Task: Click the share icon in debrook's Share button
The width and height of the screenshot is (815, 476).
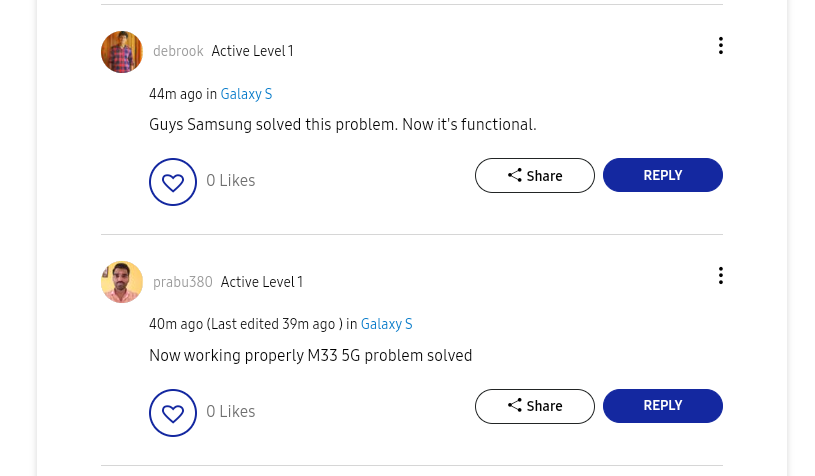Action: (x=514, y=176)
